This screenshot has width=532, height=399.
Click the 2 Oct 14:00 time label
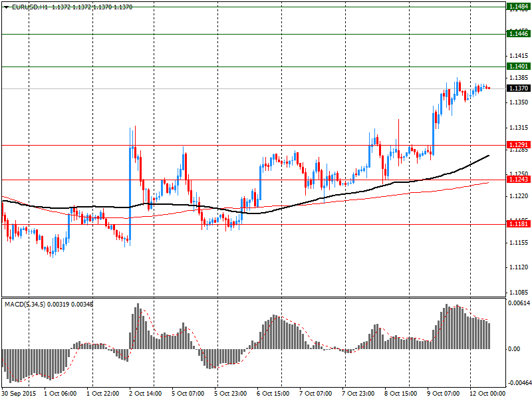pos(146,394)
